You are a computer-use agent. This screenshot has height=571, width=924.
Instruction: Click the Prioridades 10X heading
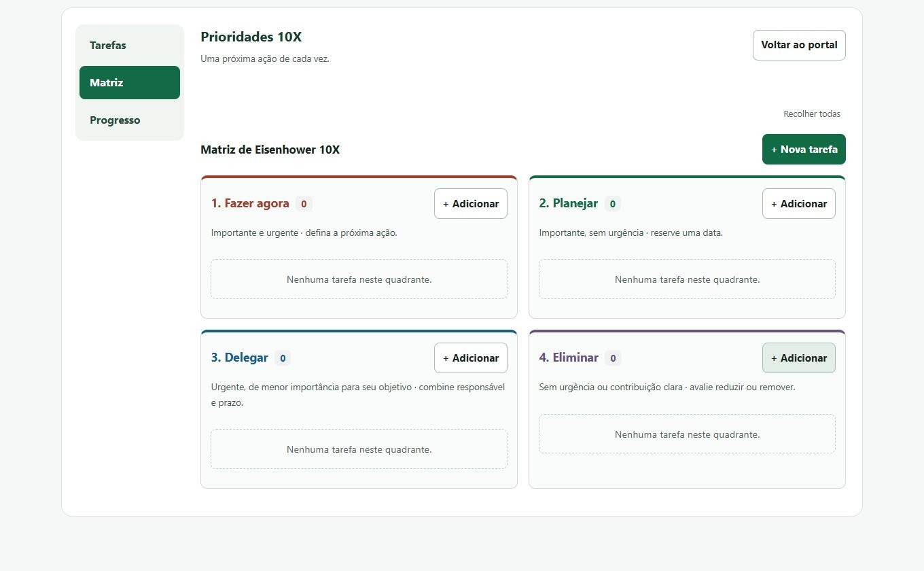(x=251, y=37)
